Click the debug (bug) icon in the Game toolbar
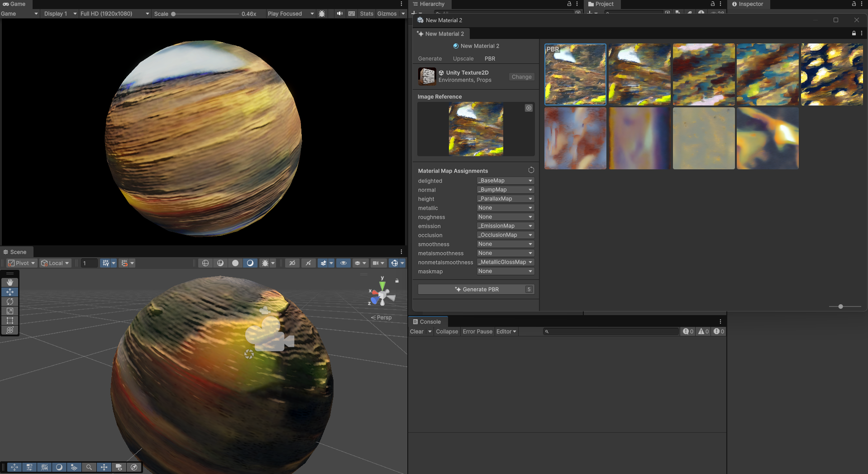 322,14
